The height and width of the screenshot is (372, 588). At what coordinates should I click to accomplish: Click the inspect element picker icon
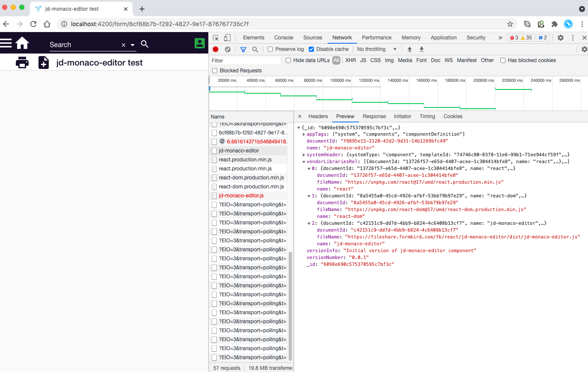[216, 38]
